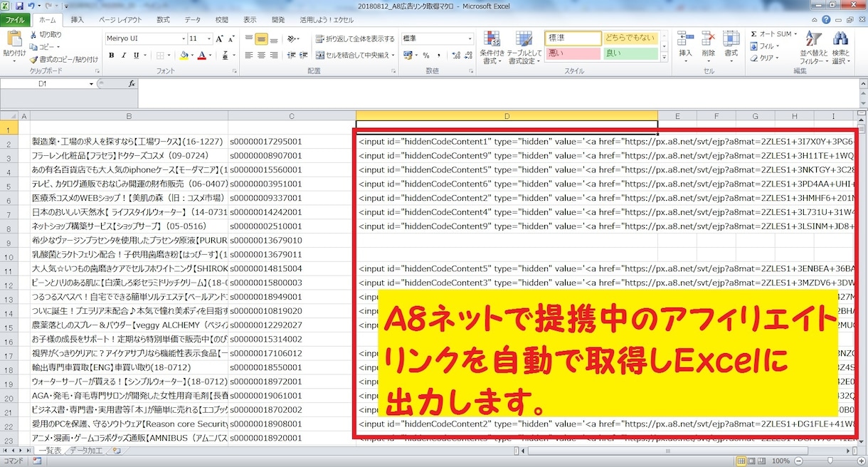Click Insert Function fx icon
Screen dimensions: 868x467
132,84
